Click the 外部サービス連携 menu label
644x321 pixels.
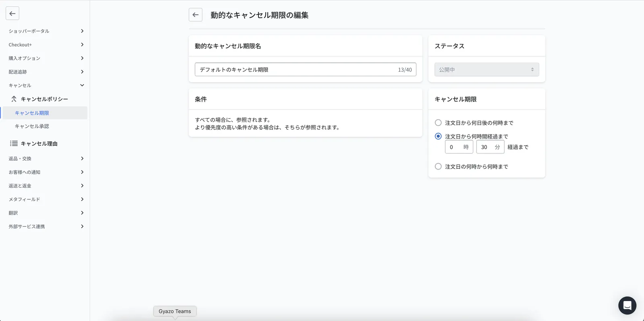27,226
